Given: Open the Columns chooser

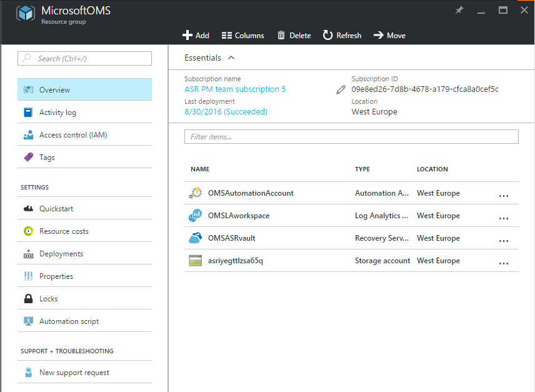Looking at the screenshot, I should pyautogui.click(x=242, y=36).
